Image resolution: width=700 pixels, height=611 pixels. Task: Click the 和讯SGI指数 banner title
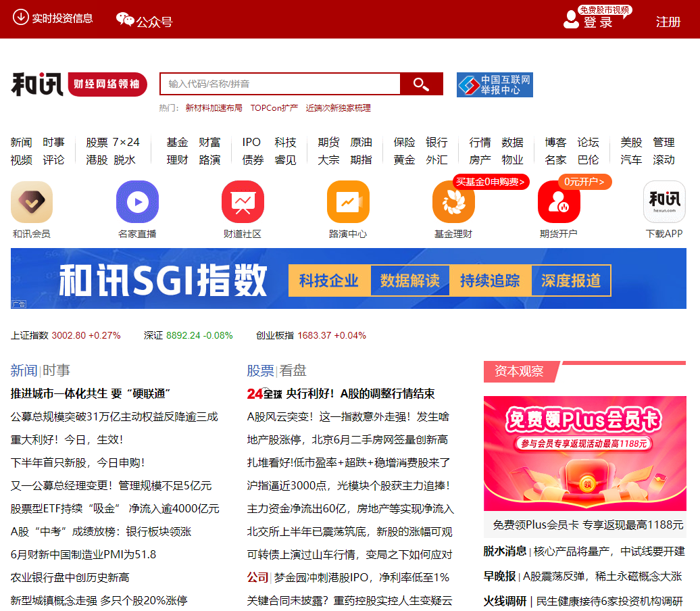(163, 280)
